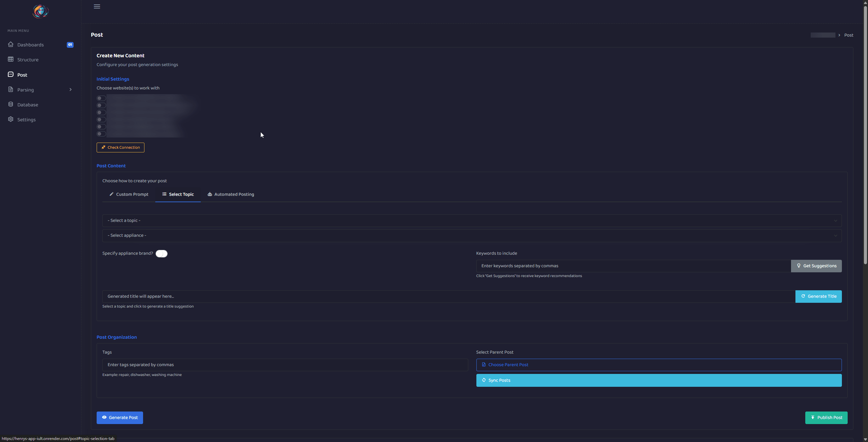This screenshot has width=868, height=442.
Task: Open the Select a topic dropdown
Action: pos(472,220)
